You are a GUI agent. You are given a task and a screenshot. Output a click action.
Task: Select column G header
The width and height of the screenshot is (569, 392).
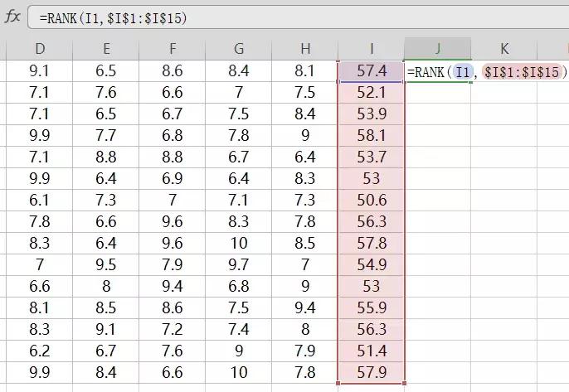239,49
